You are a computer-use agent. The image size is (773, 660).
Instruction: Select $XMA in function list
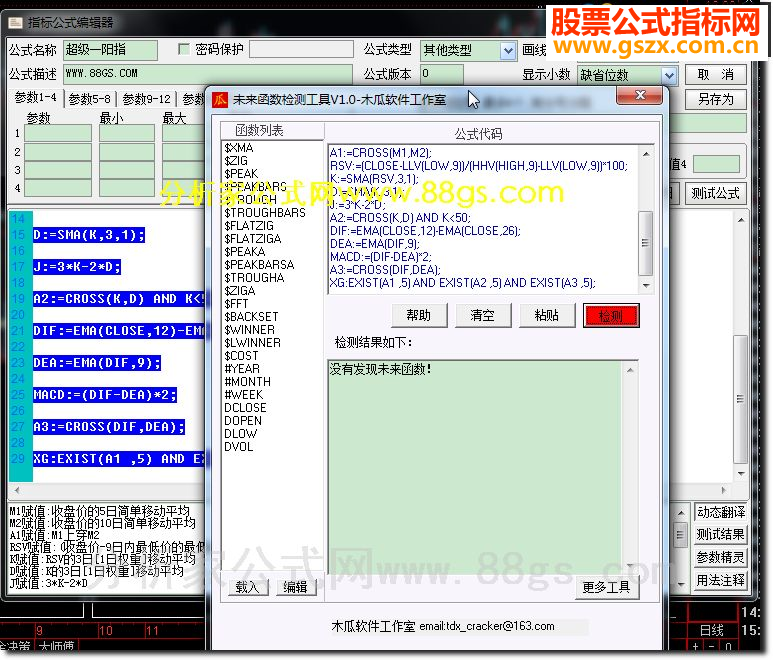(x=239, y=148)
